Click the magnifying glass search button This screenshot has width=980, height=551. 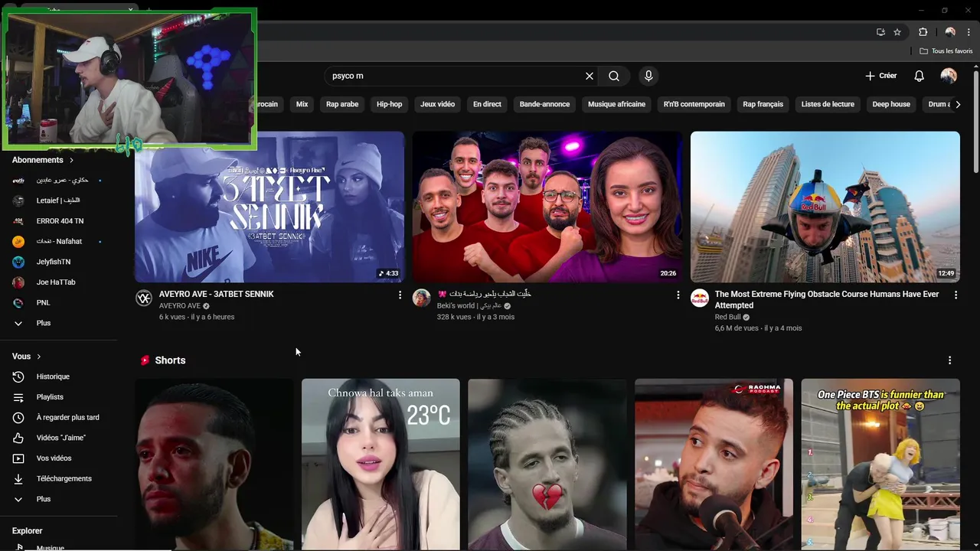tap(614, 77)
